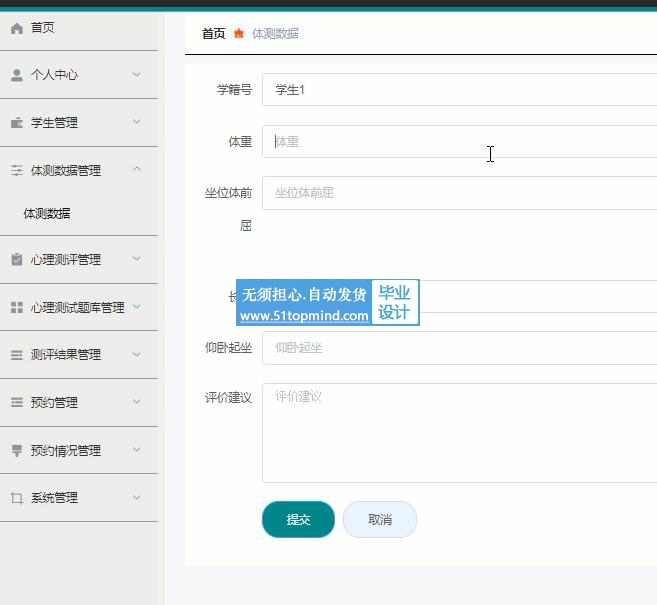Click the 学生管理 sidebar icon
Image resolution: width=657 pixels, height=605 pixels.
[16, 123]
